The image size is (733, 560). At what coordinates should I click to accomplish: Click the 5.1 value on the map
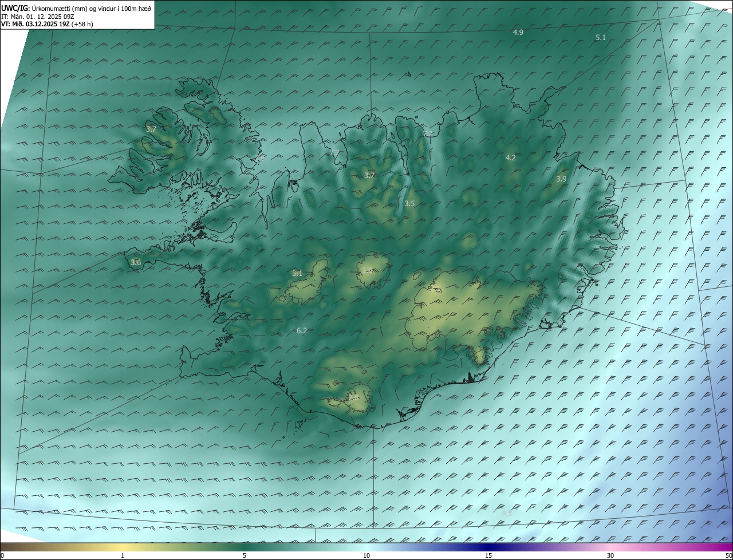pos(601,37)
